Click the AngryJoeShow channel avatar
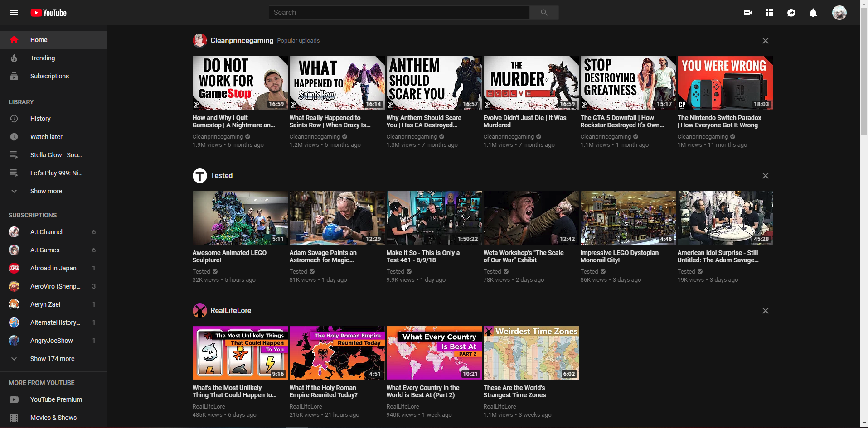Screen dimensions: 868x428 coord(14,341)
